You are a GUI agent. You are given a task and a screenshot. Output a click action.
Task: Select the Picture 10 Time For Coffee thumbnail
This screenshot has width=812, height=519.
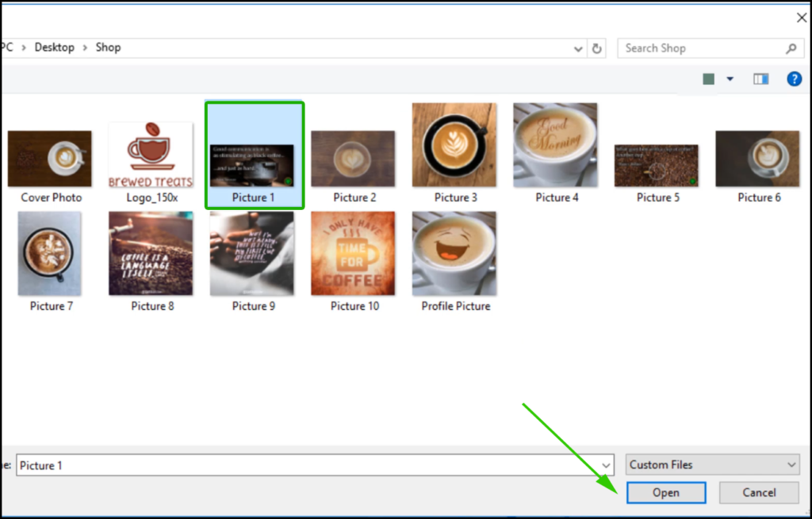[x=353, y=253]
